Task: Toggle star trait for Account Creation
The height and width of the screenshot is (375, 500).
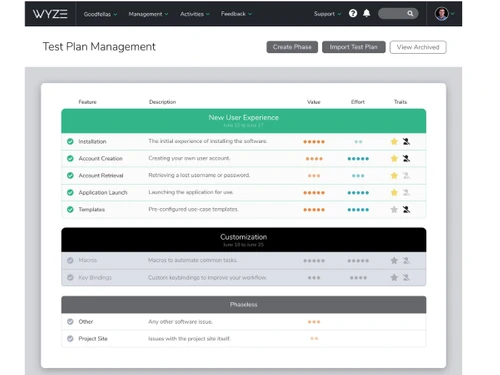Action: pos(394,158)
